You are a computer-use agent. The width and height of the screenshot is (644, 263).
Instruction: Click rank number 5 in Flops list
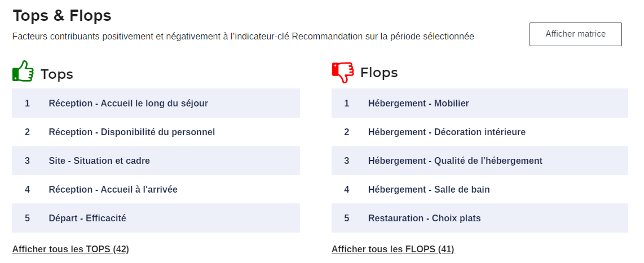347,218
